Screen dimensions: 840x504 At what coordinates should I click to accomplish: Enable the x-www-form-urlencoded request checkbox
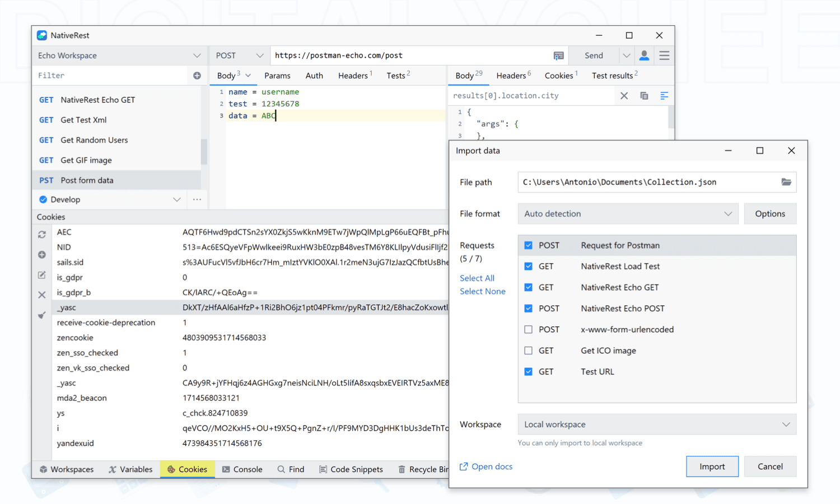click(x=528, y=329)
